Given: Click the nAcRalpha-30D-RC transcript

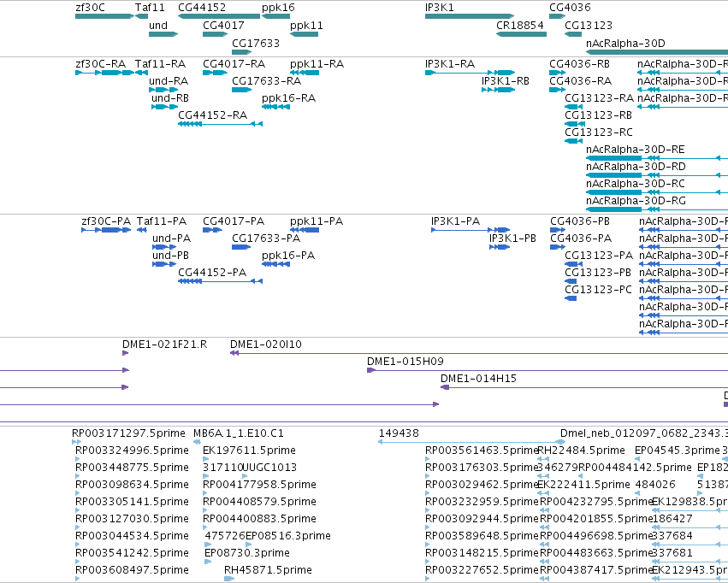Looking at the screenshot, I should [x=657, y=192].
